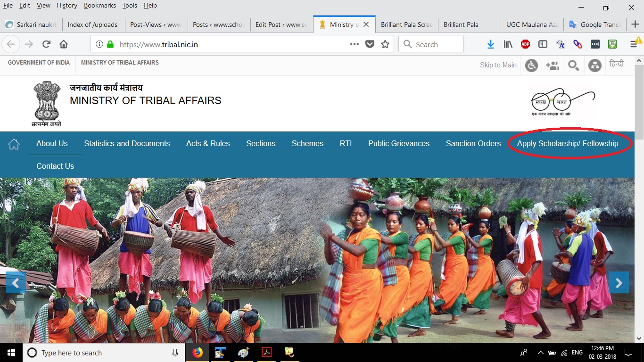Toggle the Firefox sidebar view

tap(543, 44)
